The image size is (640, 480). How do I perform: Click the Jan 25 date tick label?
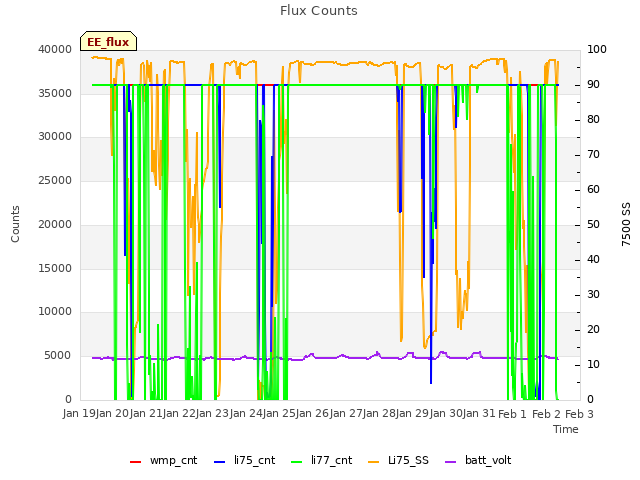(280, 414)
